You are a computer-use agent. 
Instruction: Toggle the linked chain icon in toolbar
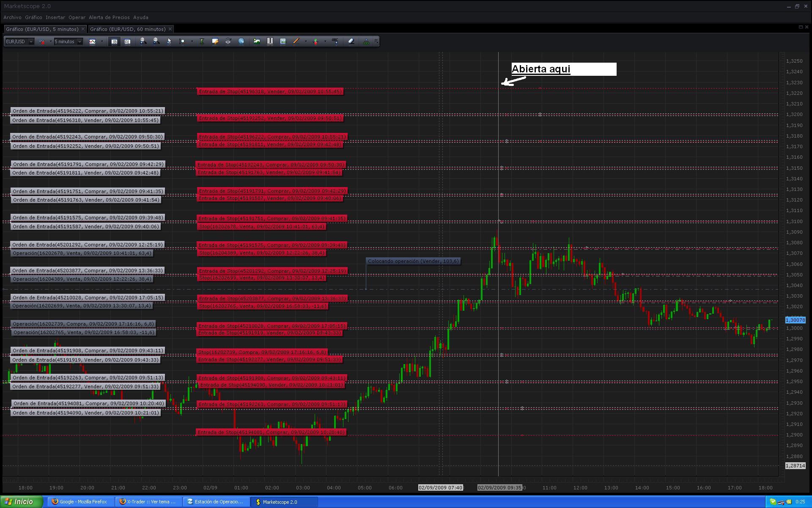click(41, 41)
